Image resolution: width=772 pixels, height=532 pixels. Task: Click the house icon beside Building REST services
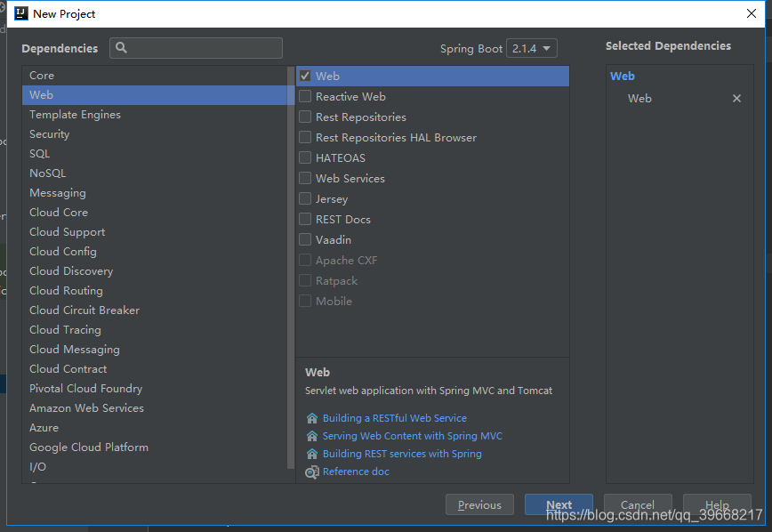pos(312,454)
